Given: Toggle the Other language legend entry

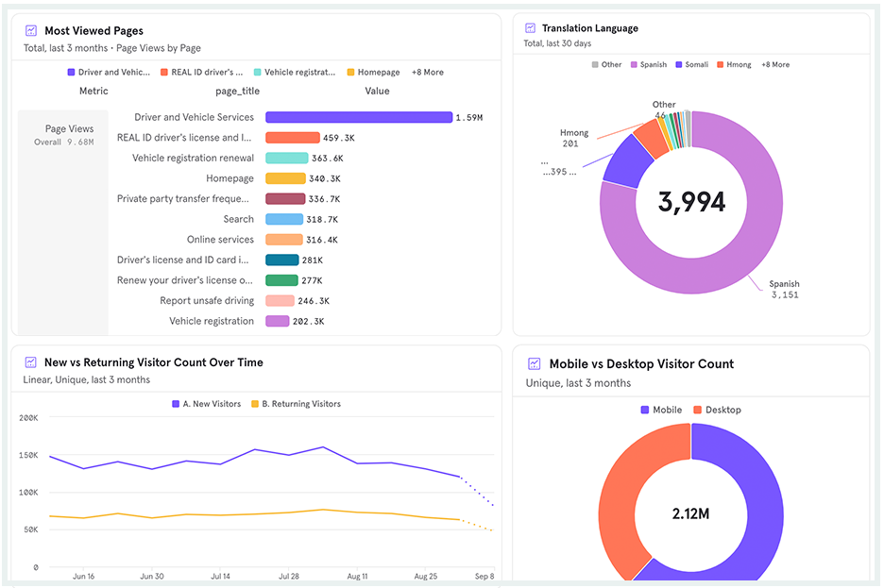Looking at the screenshot, I should click(606, 65).
